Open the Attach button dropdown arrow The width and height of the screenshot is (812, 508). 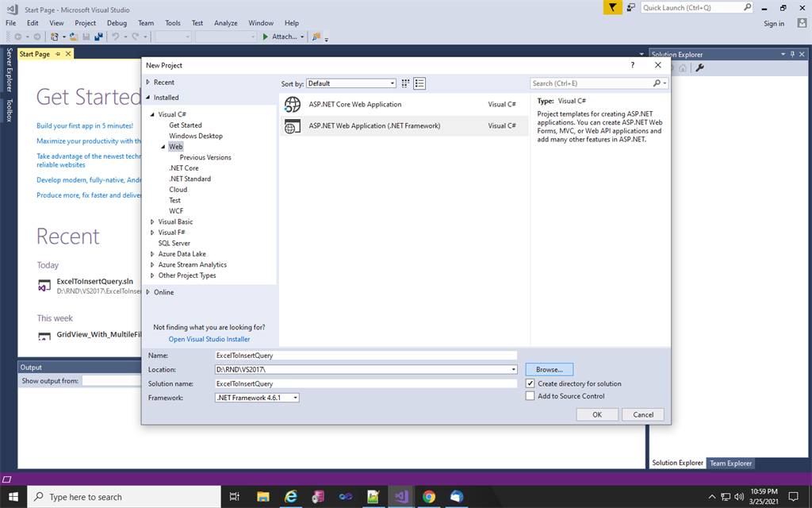302,37
